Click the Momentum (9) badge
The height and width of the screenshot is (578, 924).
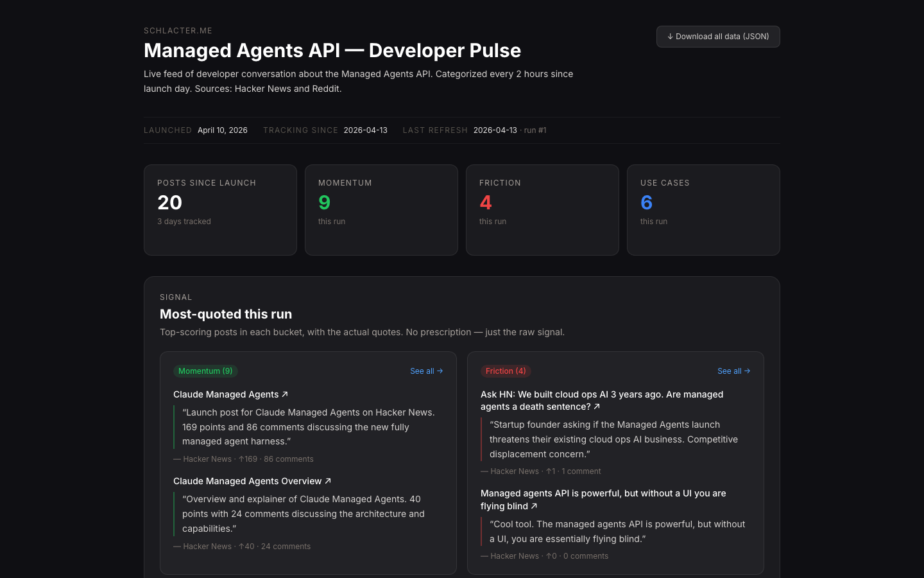point(205,371)
